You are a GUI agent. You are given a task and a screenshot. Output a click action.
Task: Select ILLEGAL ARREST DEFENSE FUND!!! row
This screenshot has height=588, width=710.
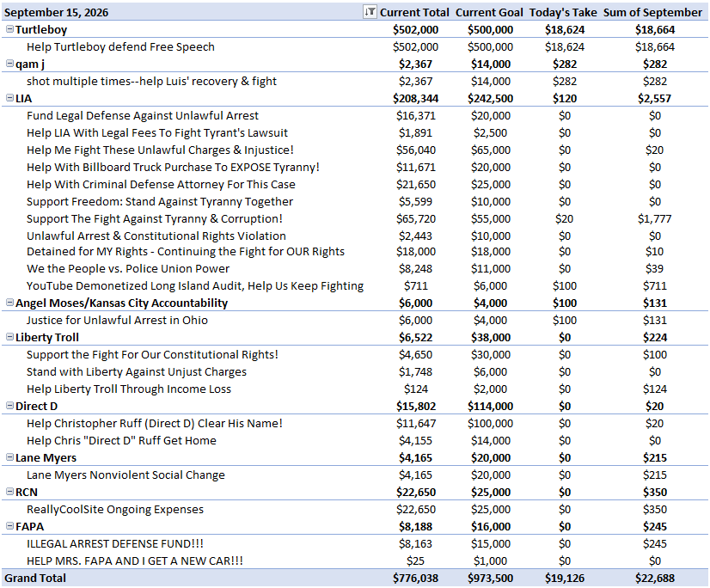click(355, 543)
